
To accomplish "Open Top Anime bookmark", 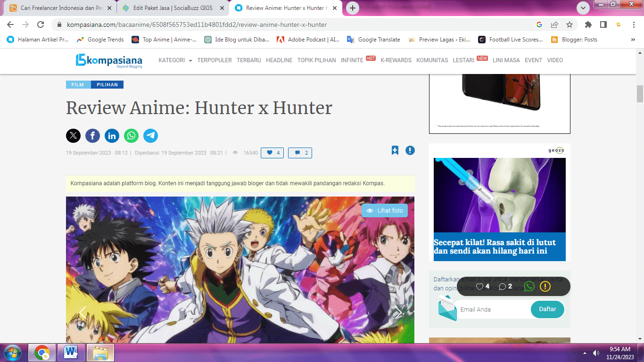I will pos(165,40).
